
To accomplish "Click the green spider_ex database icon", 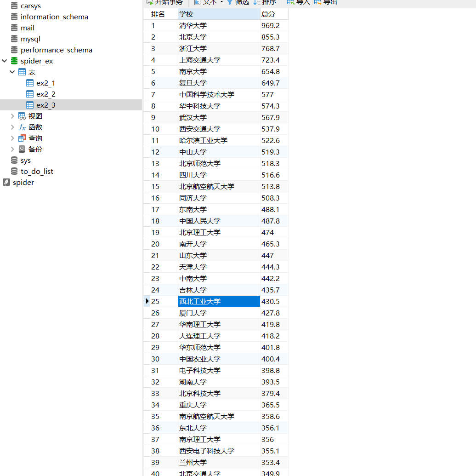I will (x=14, y=61).
